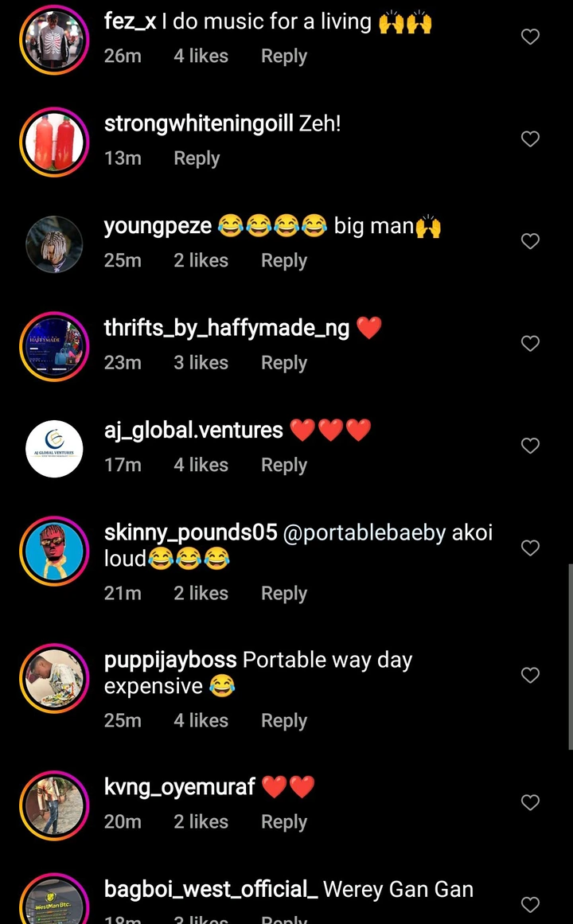The height and width of the screenshot is (924, 573).
Task: Heart the thrifts_by_haffymade_ng comment
Action: (x=530, y=343)
